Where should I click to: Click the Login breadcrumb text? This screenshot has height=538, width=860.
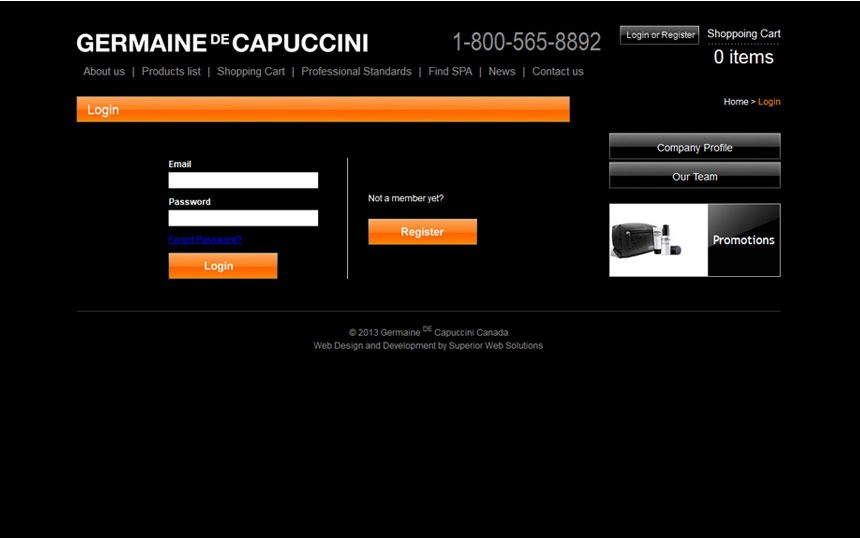point(769,101)
